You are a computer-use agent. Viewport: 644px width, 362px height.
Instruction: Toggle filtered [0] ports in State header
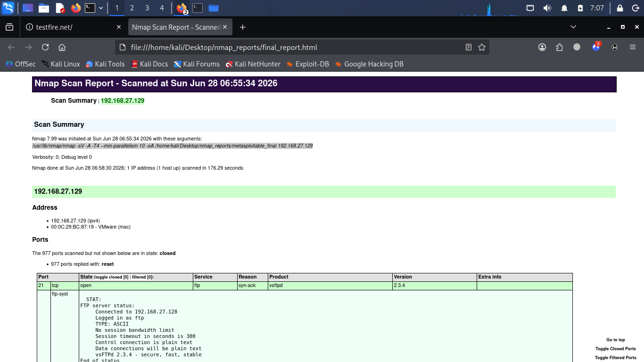click(141, 277)
